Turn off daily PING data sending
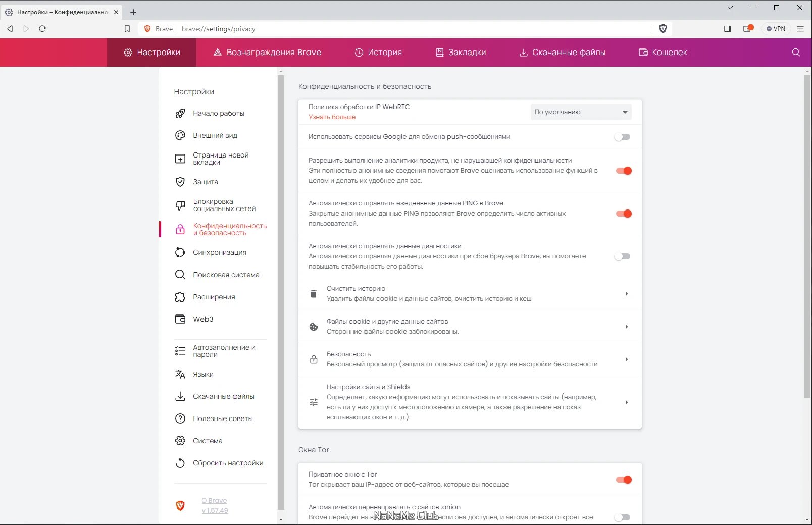 [x=624, y=214]
